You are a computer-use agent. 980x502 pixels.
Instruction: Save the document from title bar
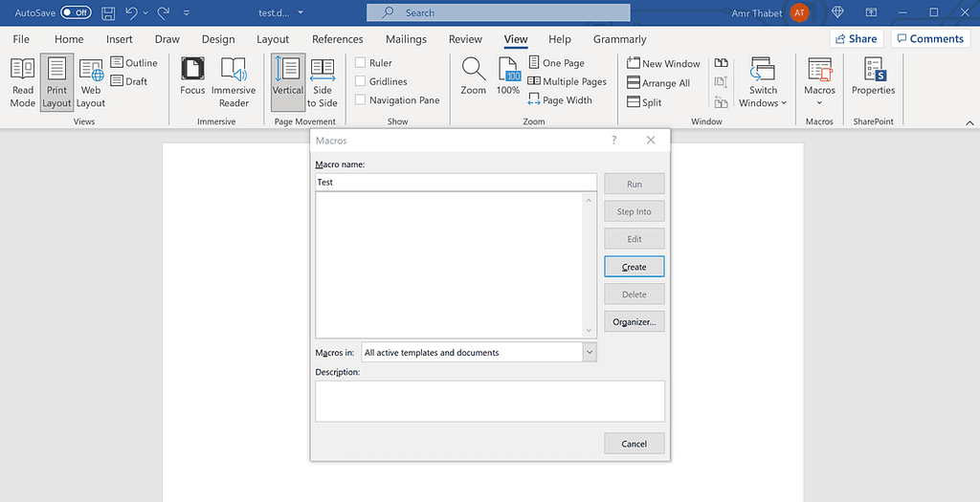coord(108,12)
